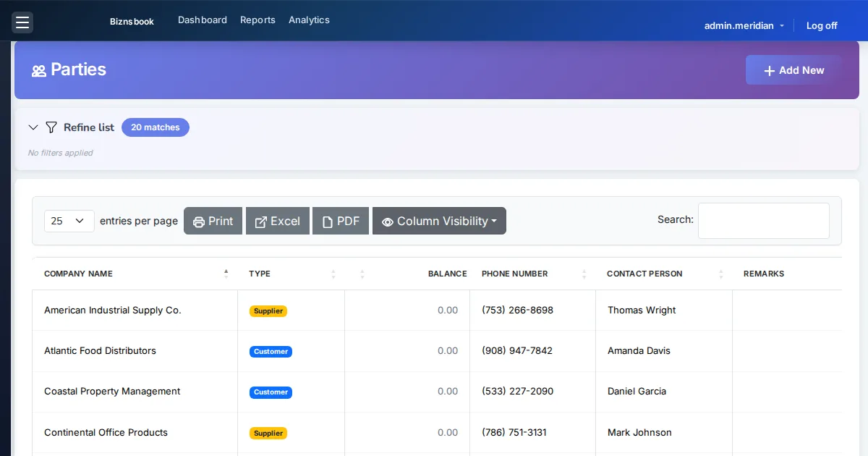The height and width of the screenshot is (456, 868).
Task: Click Supplier badge for American Industrial Supply
Action: [x=268, y=311]
